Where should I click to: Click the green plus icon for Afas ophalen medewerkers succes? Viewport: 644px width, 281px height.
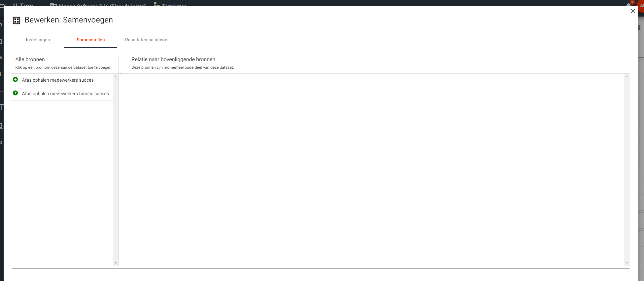pos(15,80)
